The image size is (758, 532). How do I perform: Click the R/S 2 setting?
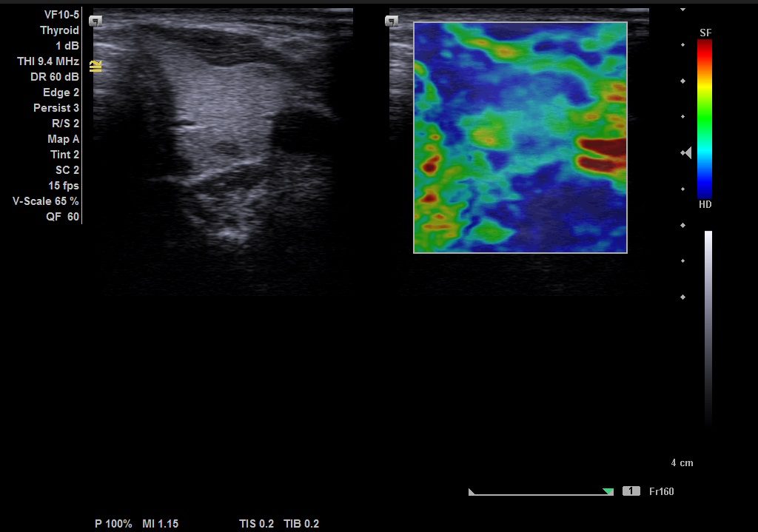65,124
